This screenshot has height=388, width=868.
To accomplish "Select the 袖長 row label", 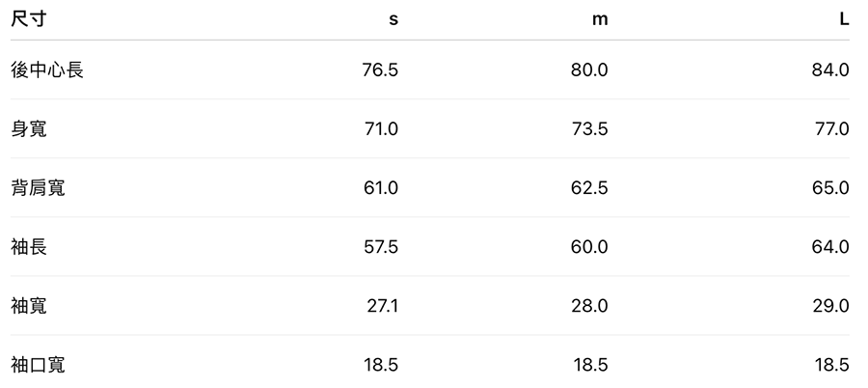I will click(x=29, y=247).
